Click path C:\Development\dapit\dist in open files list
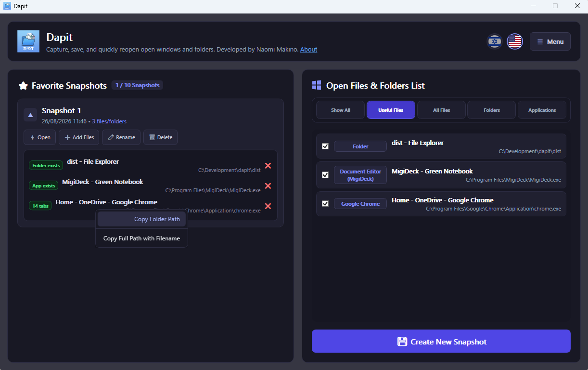 pos(530,151)
